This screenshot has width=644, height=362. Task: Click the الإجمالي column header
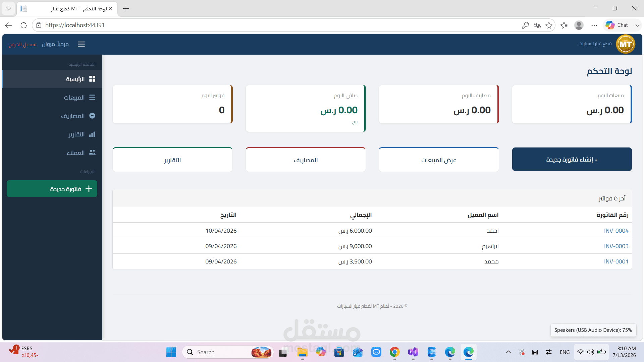click(x=361, y=215)
